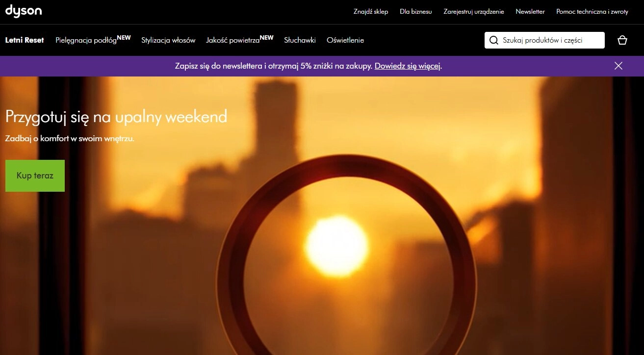Select Stylizacja włosów navigation item
Image resolution: width=644 pixels, height=355 pixels.
(x=168, y=40)
